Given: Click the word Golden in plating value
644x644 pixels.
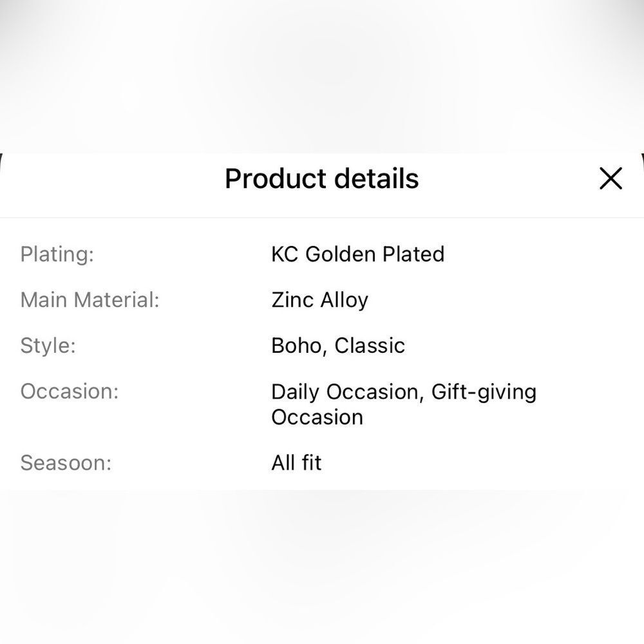Looking at the screenshot, I should tap(341, 254).
